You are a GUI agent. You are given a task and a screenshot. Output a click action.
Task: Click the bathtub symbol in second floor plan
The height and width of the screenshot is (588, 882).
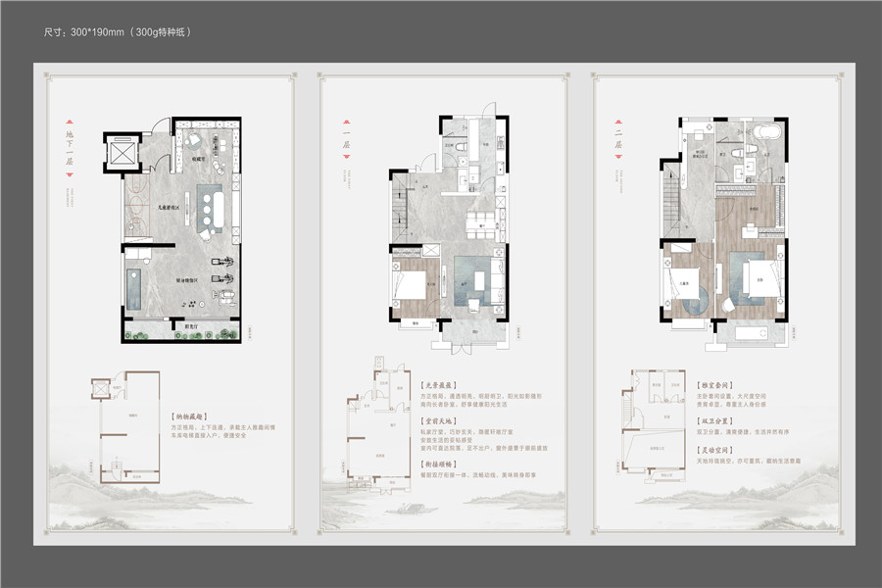tap(767, 134)
